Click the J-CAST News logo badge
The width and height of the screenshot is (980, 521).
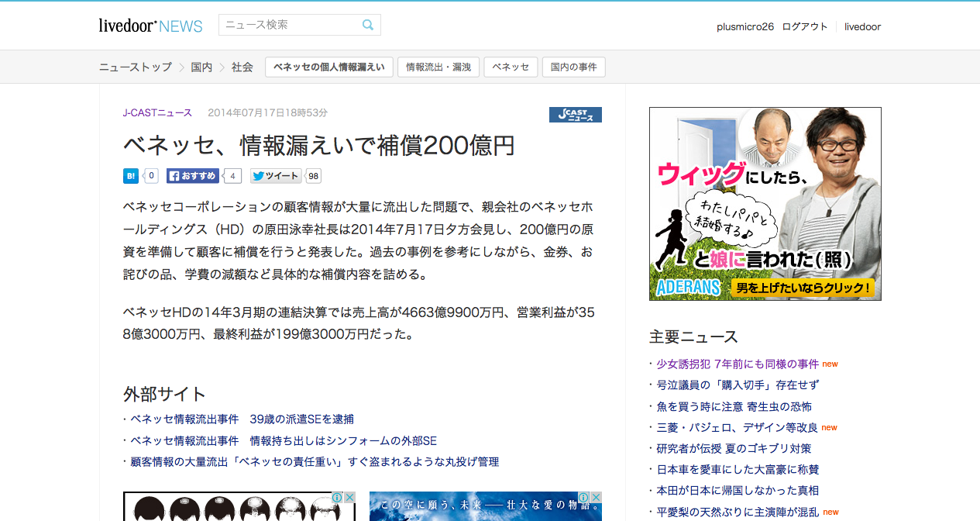click(576, 115)
